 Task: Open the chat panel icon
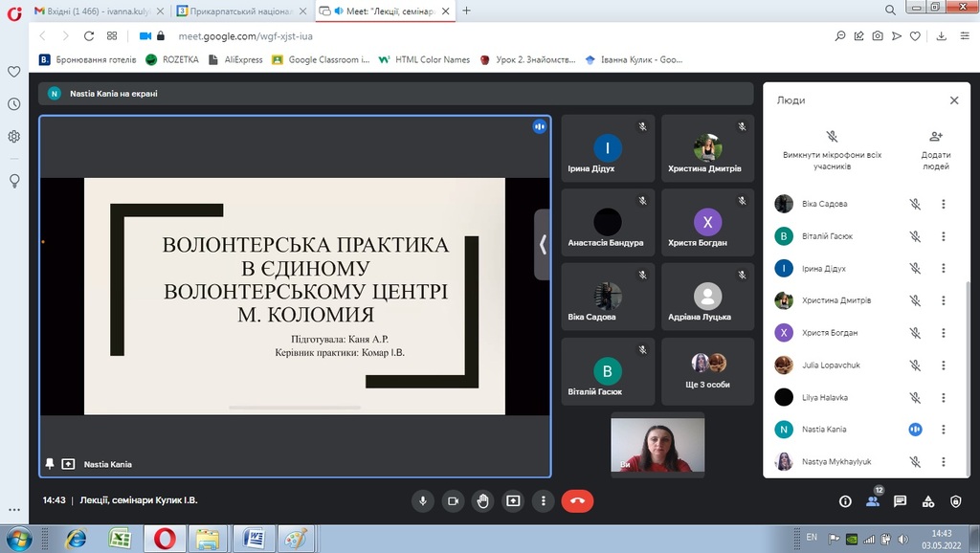[x=900, y=500]
